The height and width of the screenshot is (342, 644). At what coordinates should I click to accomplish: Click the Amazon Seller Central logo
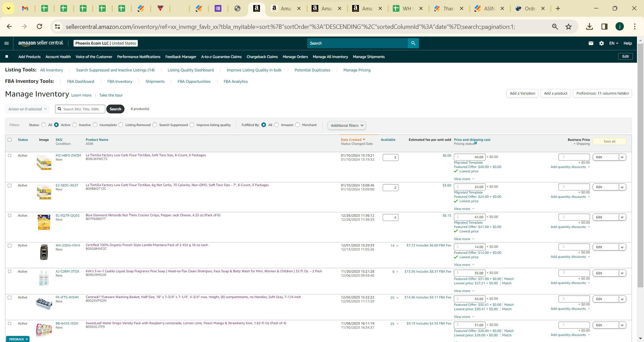[x=41, y=43]
